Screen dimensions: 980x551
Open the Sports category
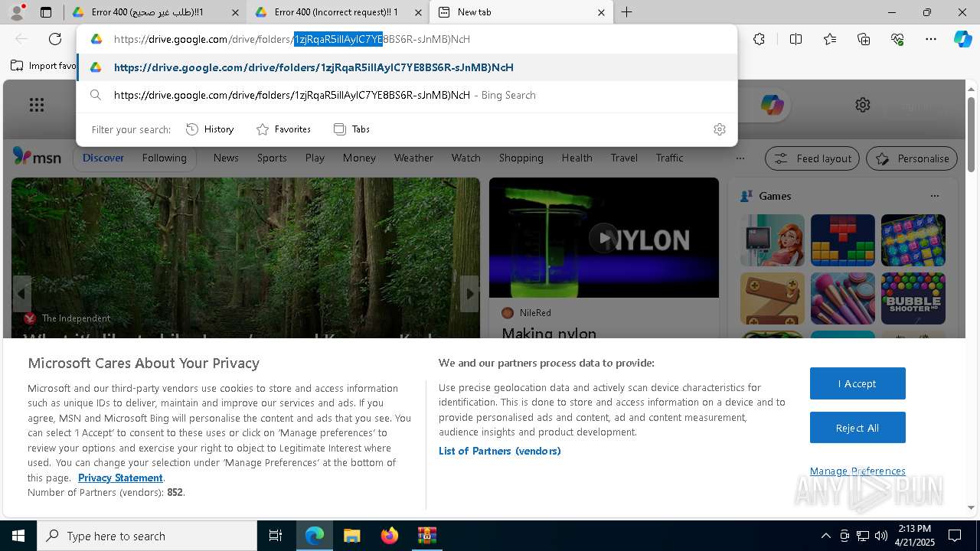point(272,158)
